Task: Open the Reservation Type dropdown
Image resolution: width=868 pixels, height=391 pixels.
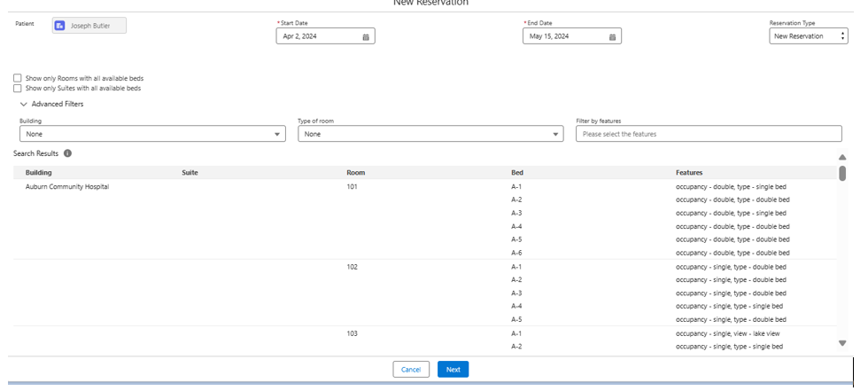Action: 809,36
